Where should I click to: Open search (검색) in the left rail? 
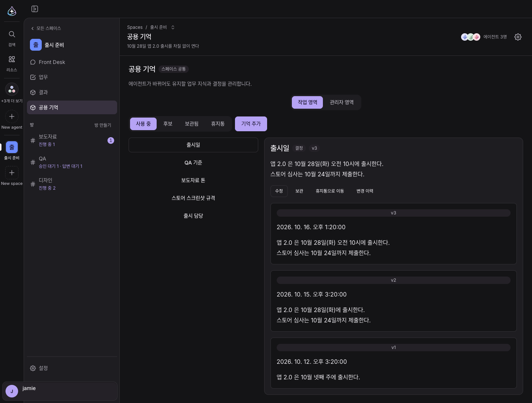(12, 38)
